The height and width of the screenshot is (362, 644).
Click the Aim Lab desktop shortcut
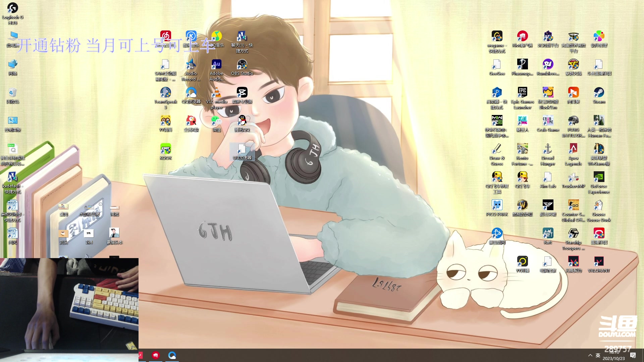click(x=548, y=177)
